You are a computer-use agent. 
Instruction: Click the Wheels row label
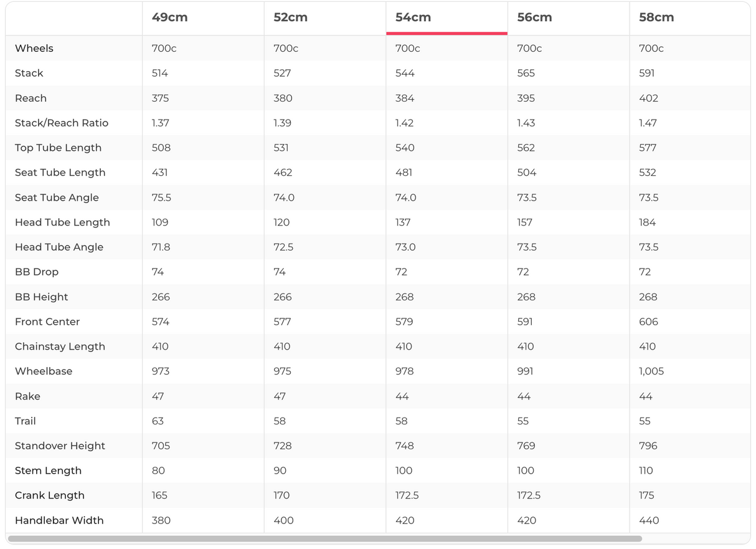pos(34,48)
